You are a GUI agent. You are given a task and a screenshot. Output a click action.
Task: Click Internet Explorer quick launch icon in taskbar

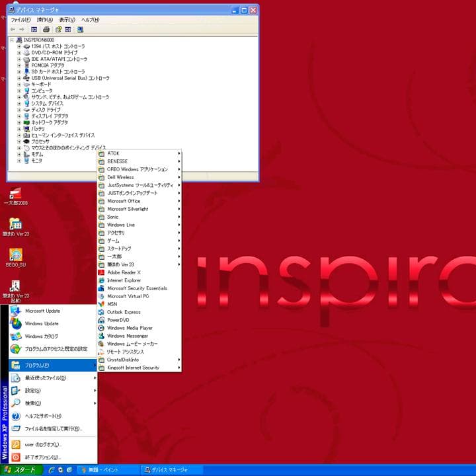[51, 470]
